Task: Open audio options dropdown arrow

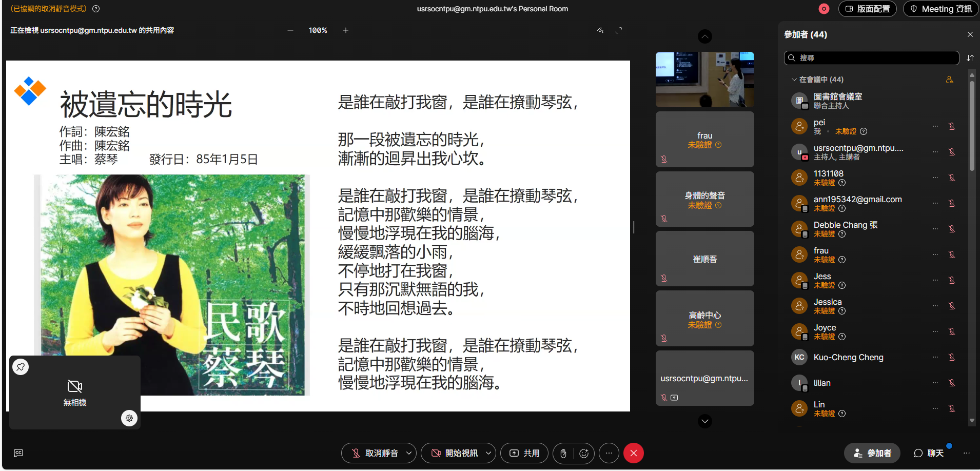Action: pyautogui.click(x=409, y=453)
